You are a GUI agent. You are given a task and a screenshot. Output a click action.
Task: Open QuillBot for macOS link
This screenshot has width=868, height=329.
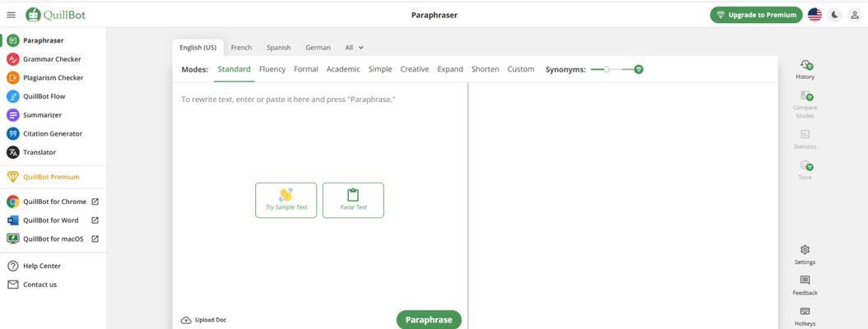[x=53, y=239]
